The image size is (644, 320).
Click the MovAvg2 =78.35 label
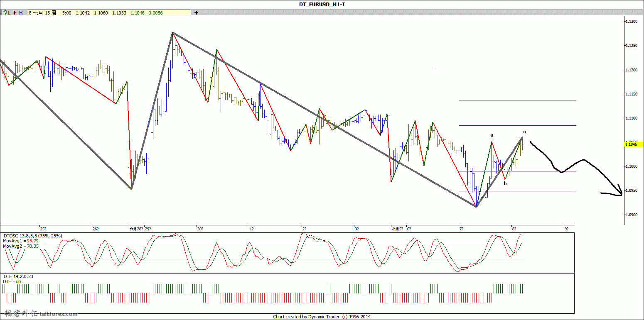(x=21, y=246)
